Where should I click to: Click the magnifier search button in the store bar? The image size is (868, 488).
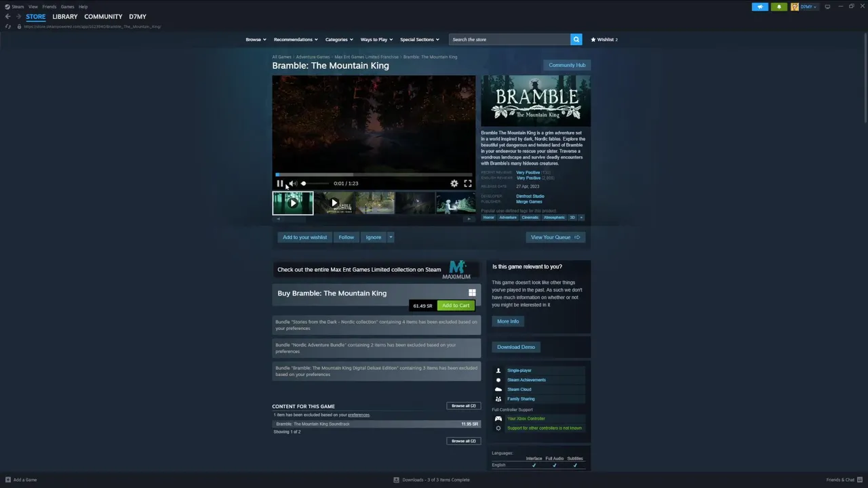[x=576, y=39]
